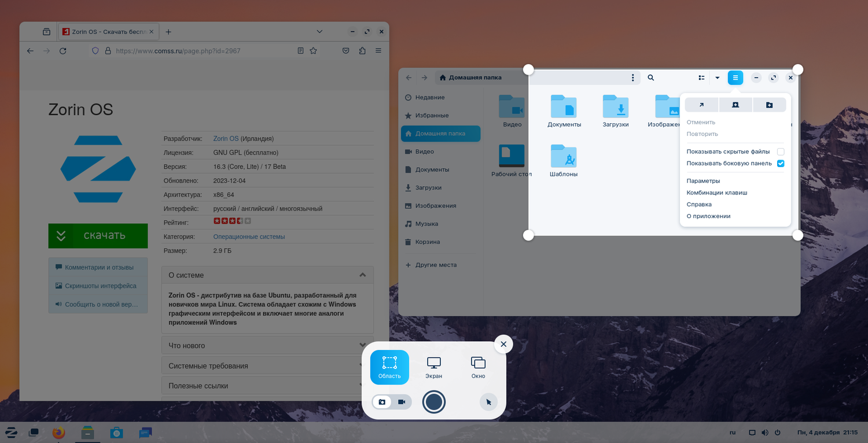Click the rating stars on the page
868x443 pixels.
click(232, 221)
